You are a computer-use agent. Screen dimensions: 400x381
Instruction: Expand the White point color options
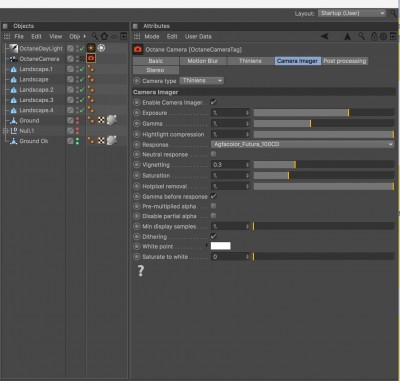(207, 245)
